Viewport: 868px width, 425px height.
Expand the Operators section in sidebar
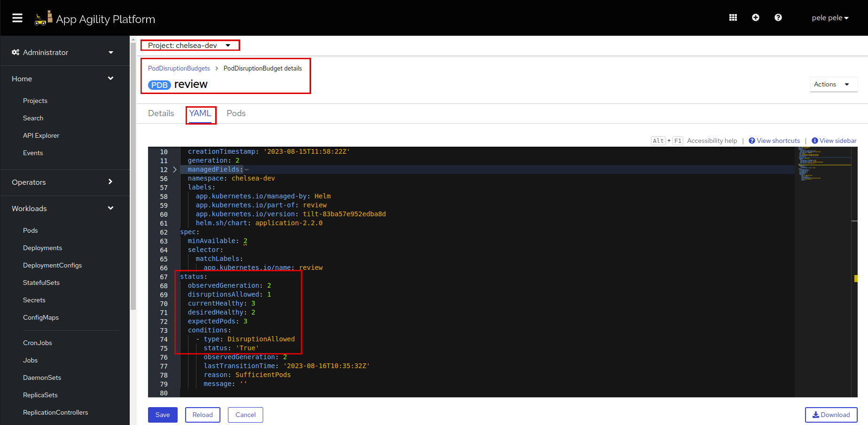click(110, 182)
